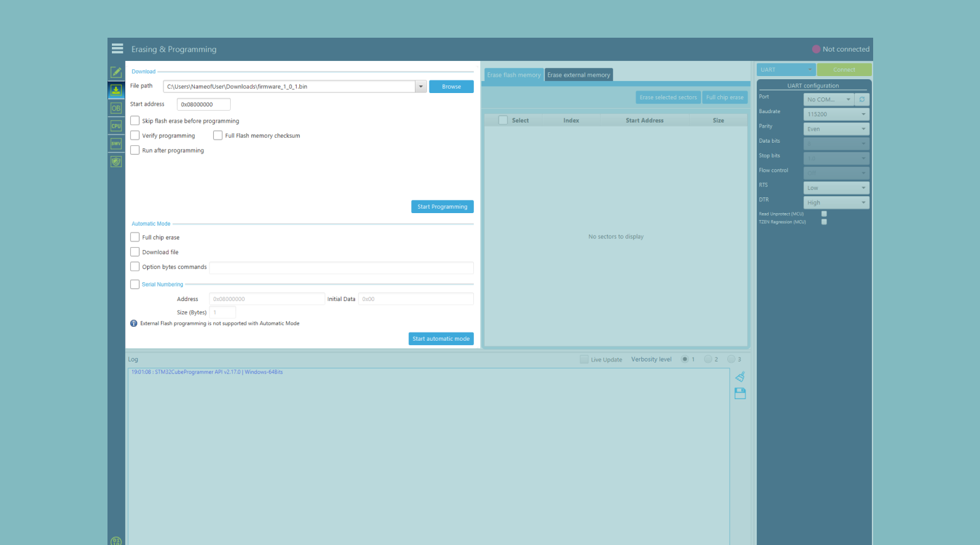Open the Baudrate 115200 dropdown

(x=836, y=114)
